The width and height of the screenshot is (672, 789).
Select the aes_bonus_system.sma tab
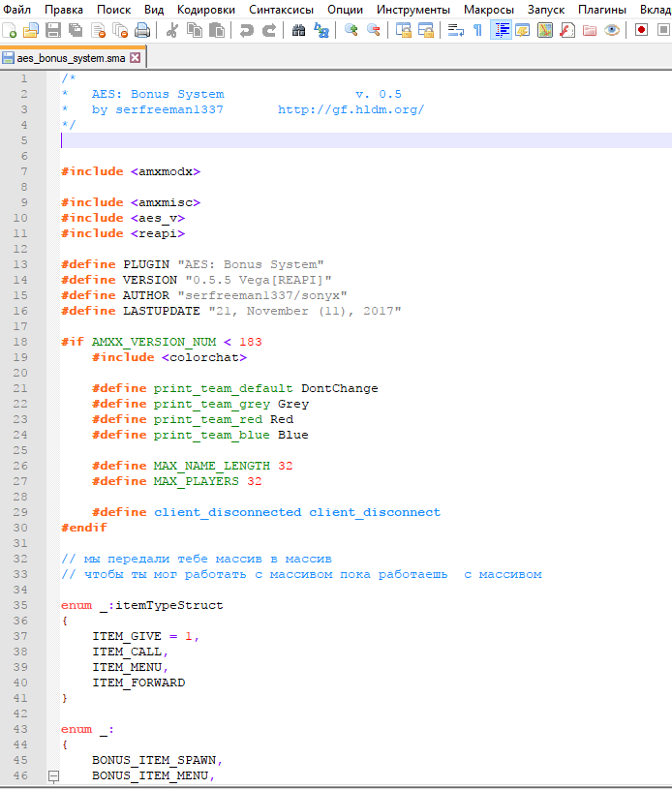point(71,58)
